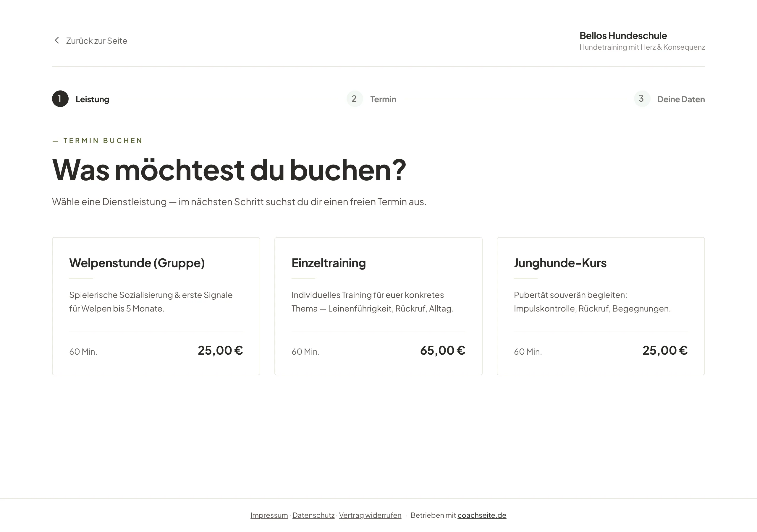Select step 1 circle 'Leistung'
Image resolution: width=757 pixels, height=532 pixels.
[60, 99]
